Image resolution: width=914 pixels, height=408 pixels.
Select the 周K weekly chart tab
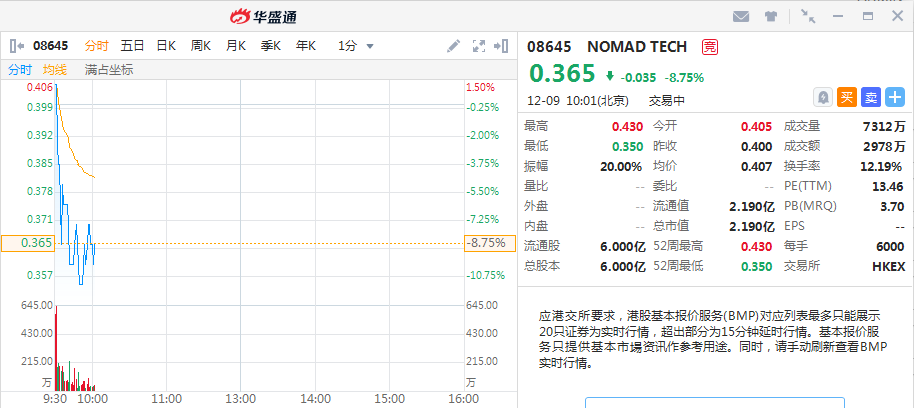pos(201,46)
